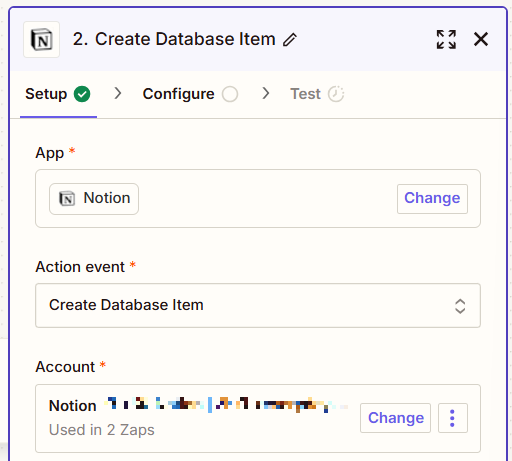Screen dimensions: 512x461
Task: Open the Action event dropdown
Action: click(258, 305)
